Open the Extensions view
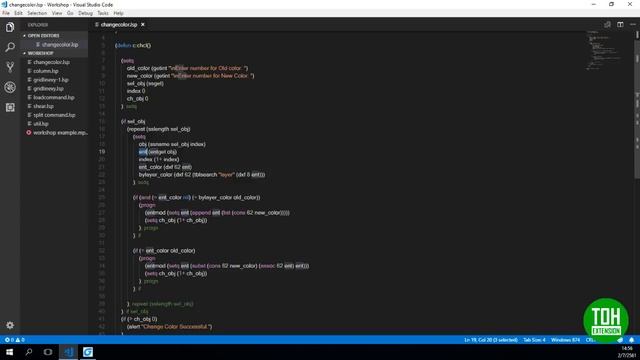 (x=10, y=107)
